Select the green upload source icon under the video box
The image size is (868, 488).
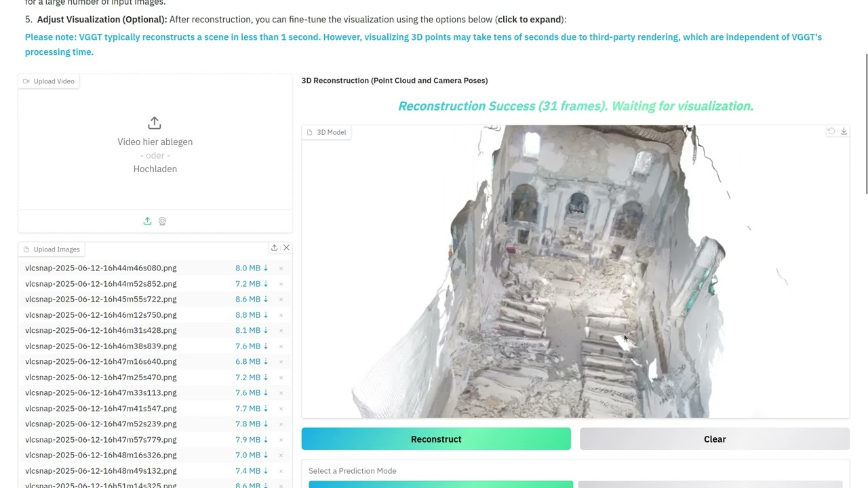coord(147,221)
